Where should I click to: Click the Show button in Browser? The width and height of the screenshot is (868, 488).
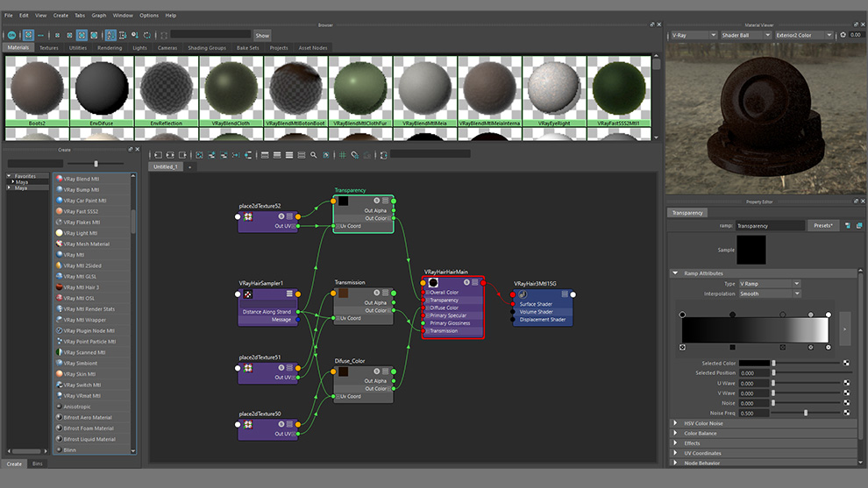coord(262,35)
